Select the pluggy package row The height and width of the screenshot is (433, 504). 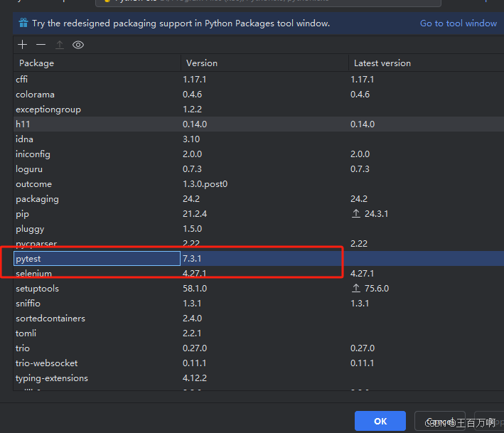(259, 229)
